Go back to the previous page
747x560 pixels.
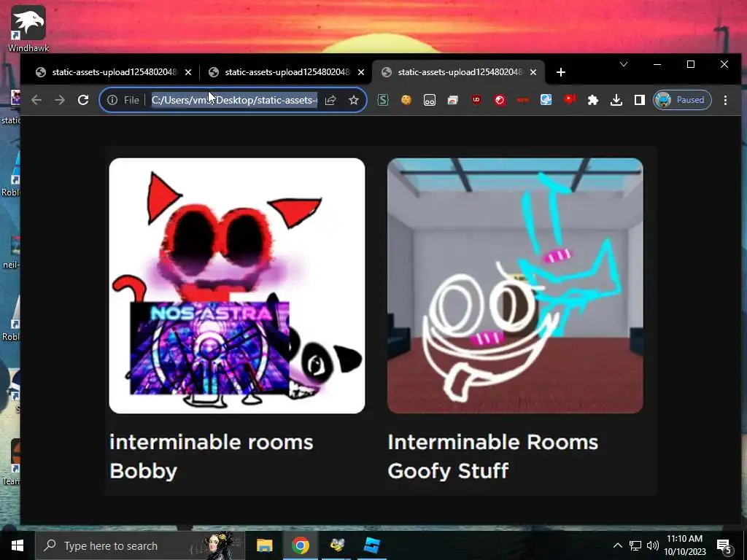coord(36,100)
